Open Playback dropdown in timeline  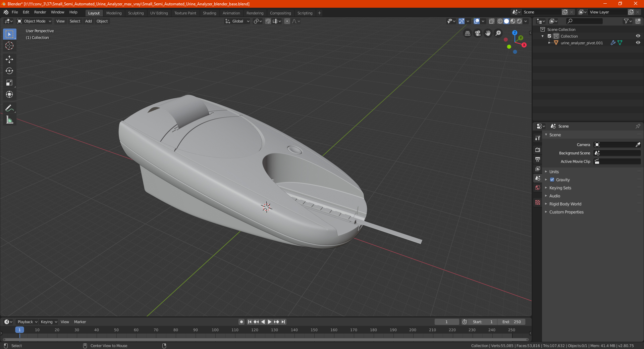click(27, 322)
